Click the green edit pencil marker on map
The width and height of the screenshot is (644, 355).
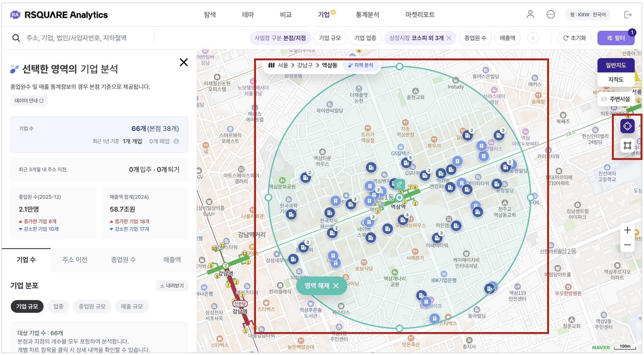click(399, 184)
